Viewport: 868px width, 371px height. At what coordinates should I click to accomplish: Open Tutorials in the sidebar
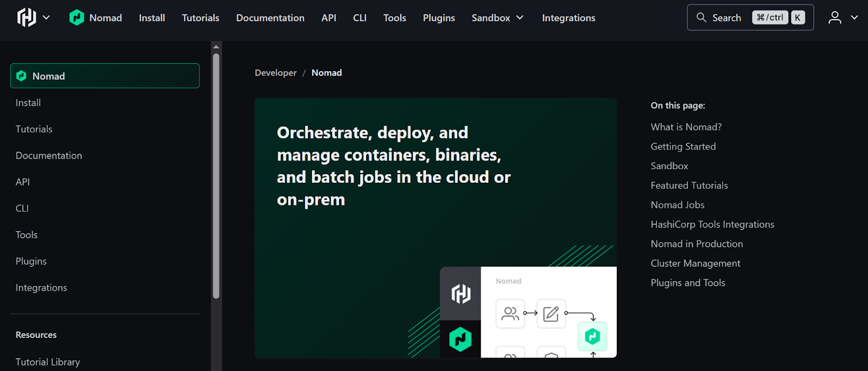34,129
